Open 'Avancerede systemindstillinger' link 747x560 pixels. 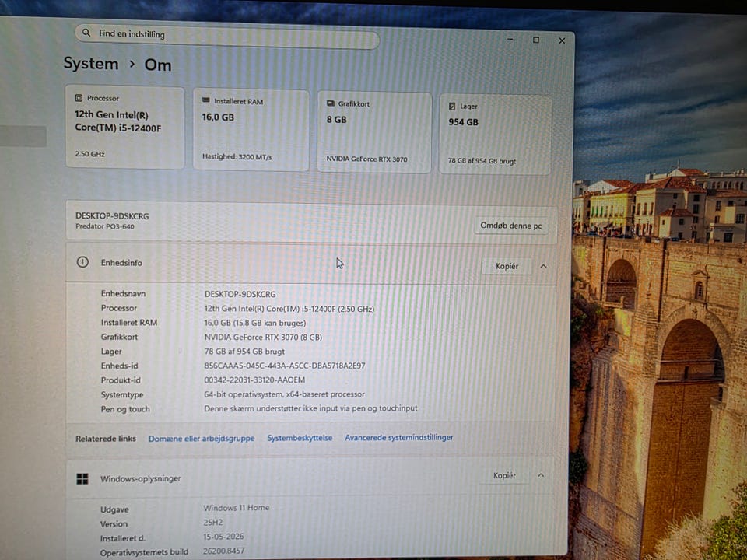coord(398,437)
